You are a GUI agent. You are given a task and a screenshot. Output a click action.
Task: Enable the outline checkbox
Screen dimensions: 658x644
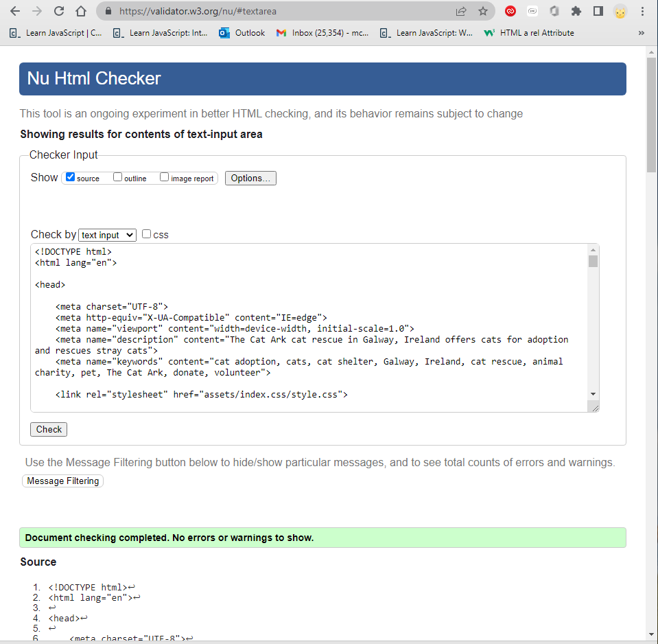pyautogui.click(x=117, y=177)
